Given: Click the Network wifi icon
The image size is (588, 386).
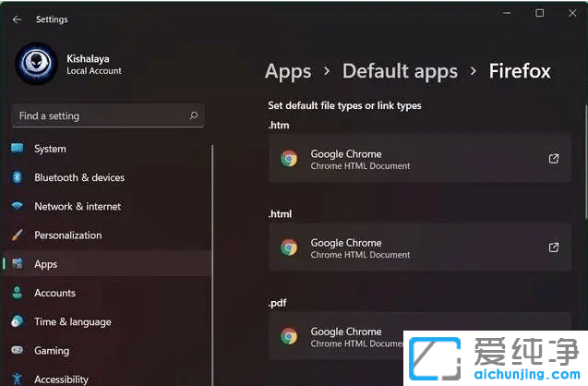Looking at the screenshot, I should tap(18, 206).
